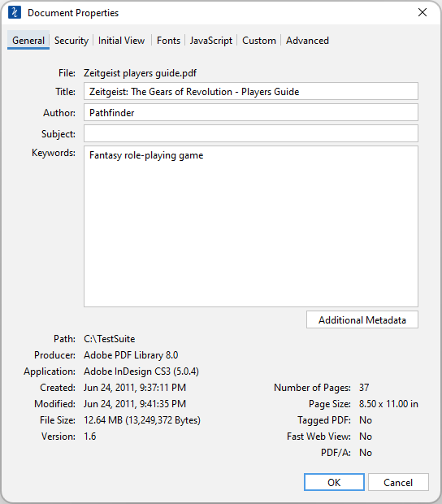Open the Initial View tab

click(x=121, y=41)
